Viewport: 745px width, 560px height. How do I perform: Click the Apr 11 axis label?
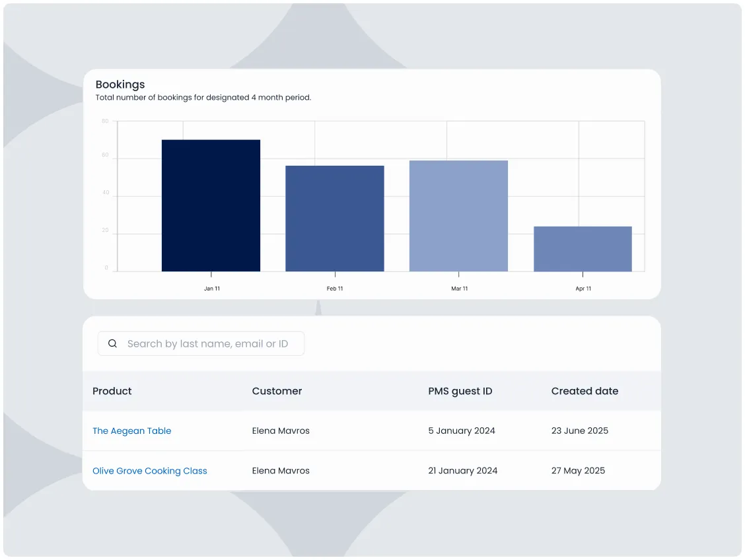click(x=583, y=289)
